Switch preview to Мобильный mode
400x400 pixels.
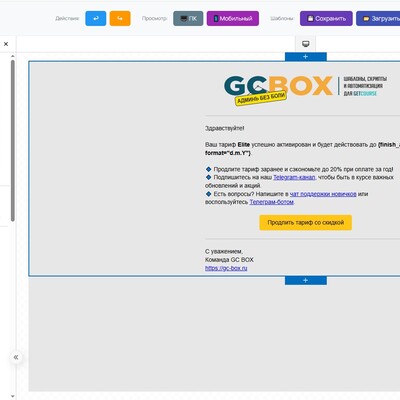233,18
